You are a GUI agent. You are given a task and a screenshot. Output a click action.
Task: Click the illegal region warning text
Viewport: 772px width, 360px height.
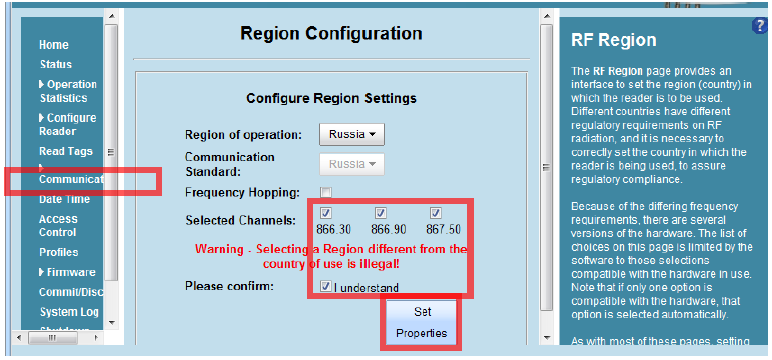[x=331, y=256]
